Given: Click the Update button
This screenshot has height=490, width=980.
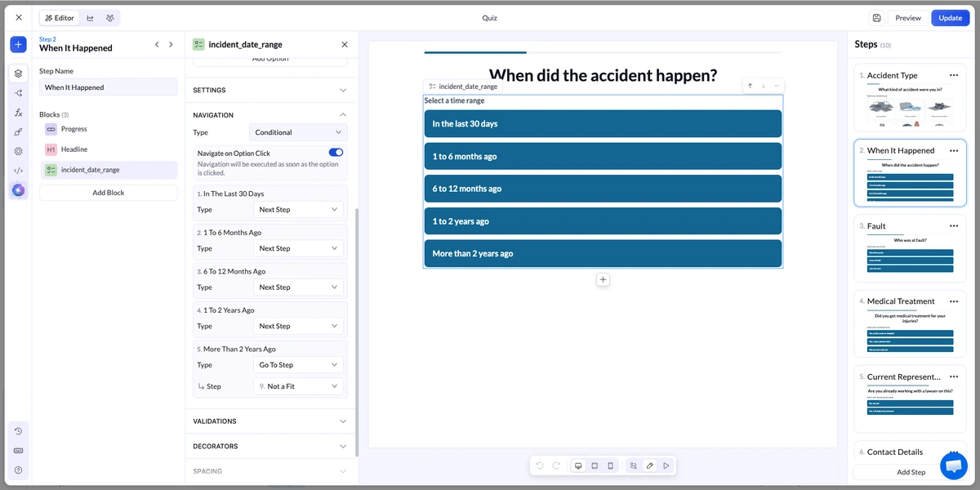Looking at the screenshot, I should pos(951,18).
